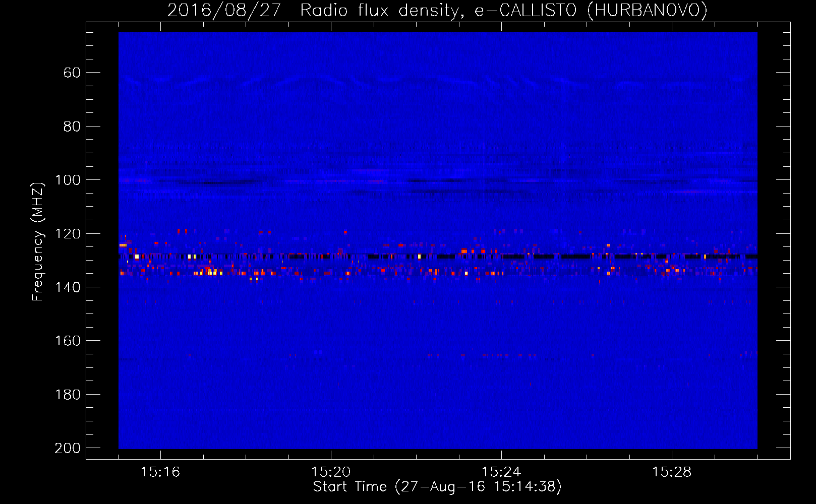Click the 160 frequency axis label
Screen dimensions: 816x504
click(68, 341)
